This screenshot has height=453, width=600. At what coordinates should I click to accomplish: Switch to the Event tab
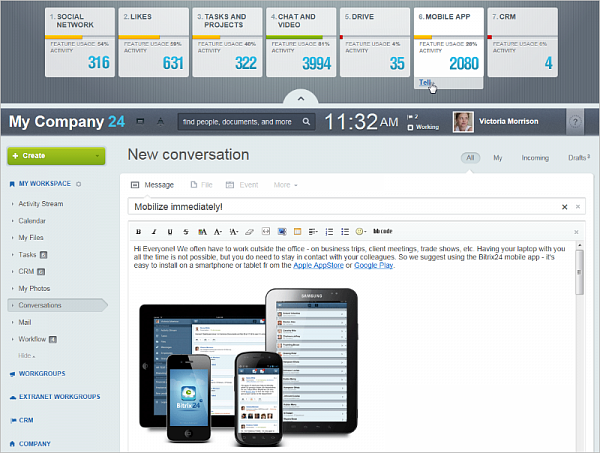242,185
